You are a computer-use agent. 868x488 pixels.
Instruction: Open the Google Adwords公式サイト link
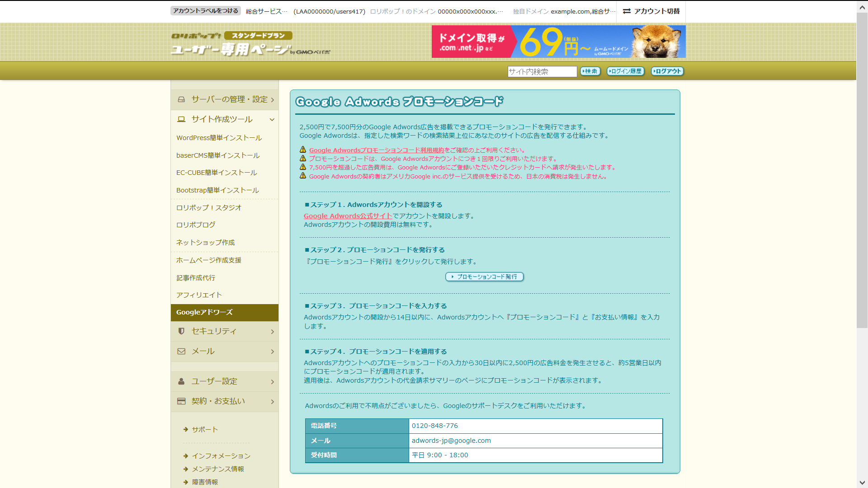pos(348,216)
